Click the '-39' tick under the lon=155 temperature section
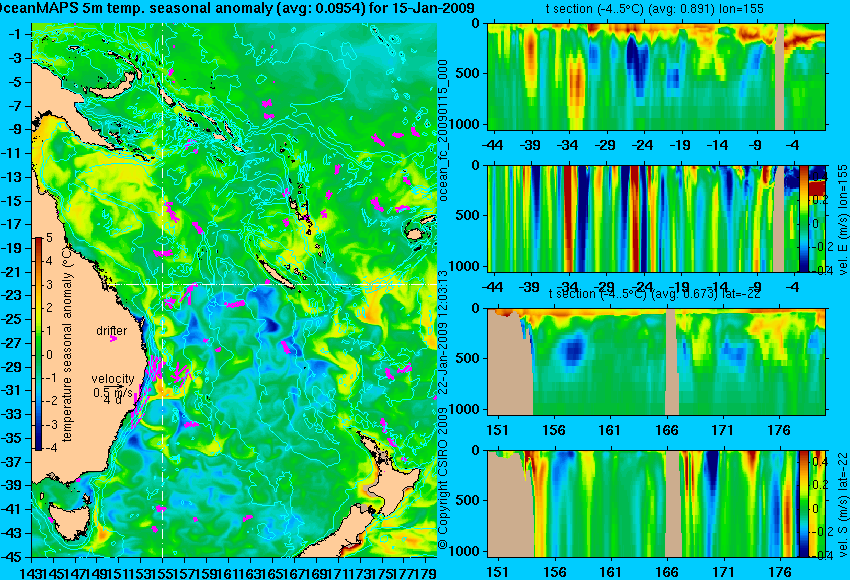This screenshot has width=850, height=580. point(530,145)
